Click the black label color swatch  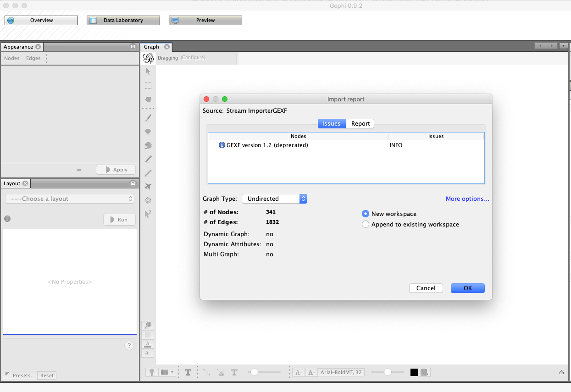tap(414, 372)
